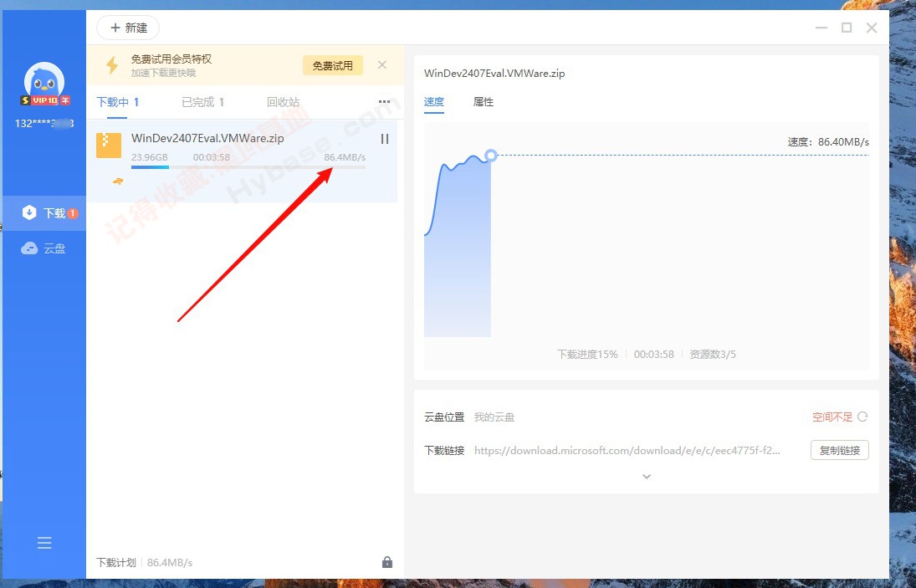This screenshot has height=588, width=916.
Task: Click the download progress bar
Action: coord(248,167)
